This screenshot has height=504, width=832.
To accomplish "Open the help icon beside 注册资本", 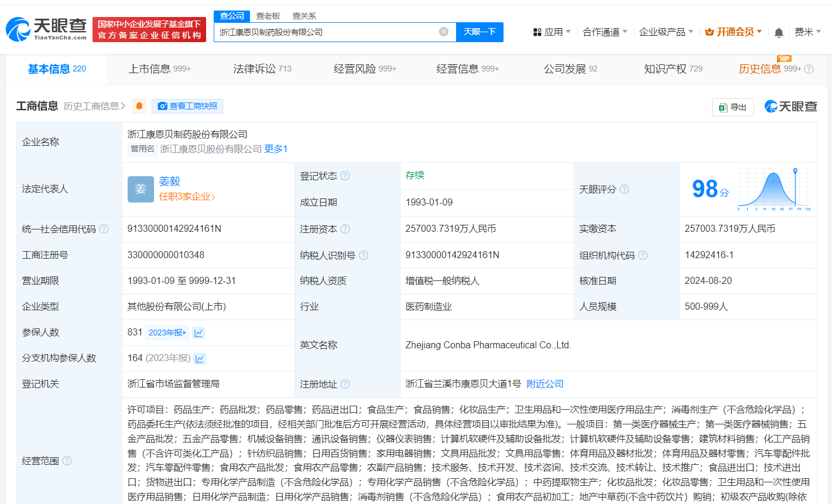I will 345,229.
